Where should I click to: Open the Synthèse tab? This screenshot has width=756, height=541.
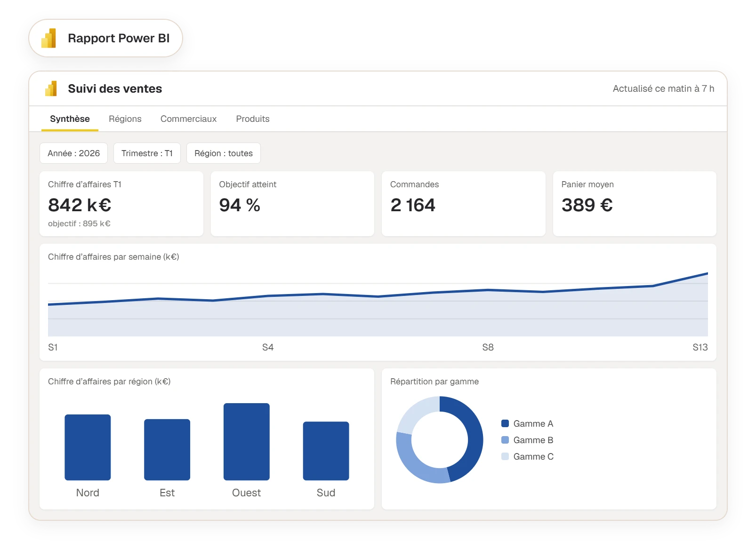point(70,119)
